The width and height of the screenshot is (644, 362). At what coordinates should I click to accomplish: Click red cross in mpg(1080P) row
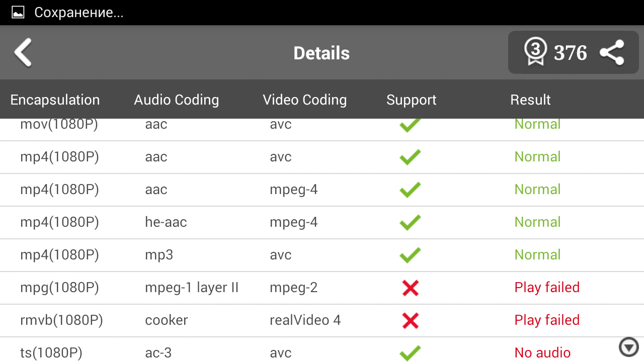(x=411, y=288)
